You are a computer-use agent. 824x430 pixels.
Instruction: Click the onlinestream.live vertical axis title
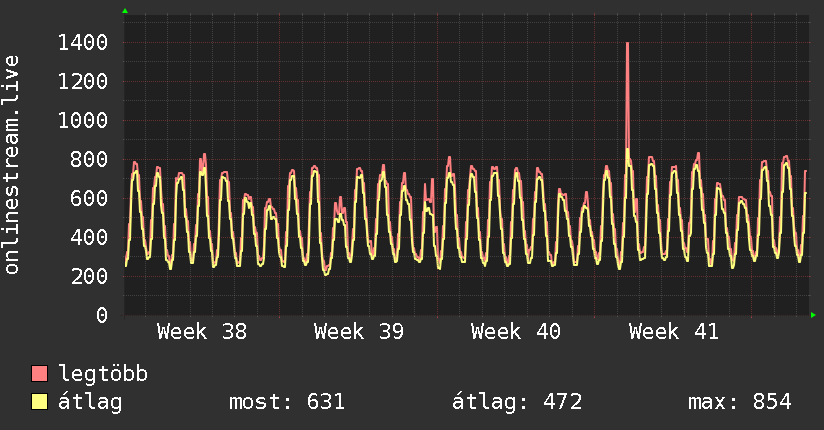pos(11,165)
